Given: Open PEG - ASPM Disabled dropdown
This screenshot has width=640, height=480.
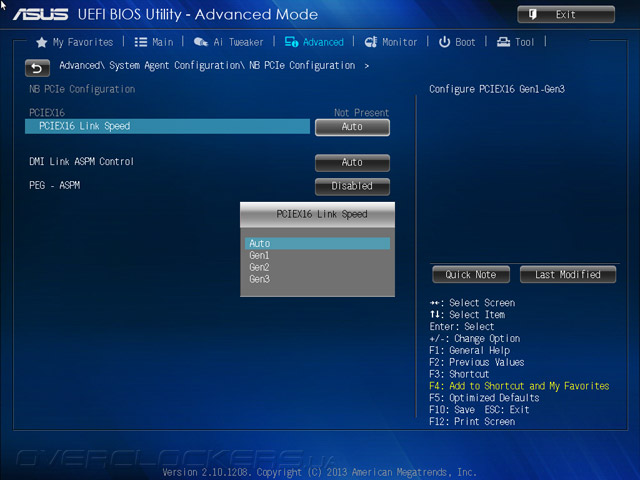Looking at the screenshot, I should click(x=352, y=186).
